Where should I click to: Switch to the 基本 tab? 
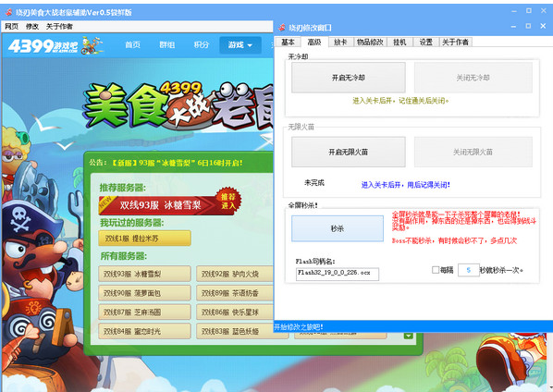coord(288,42)
